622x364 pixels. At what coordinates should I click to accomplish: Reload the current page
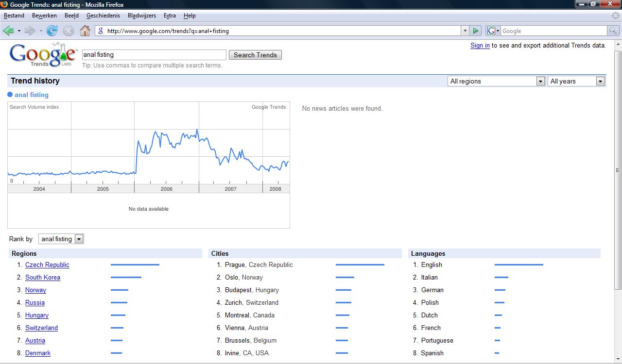tap(52, 31)
